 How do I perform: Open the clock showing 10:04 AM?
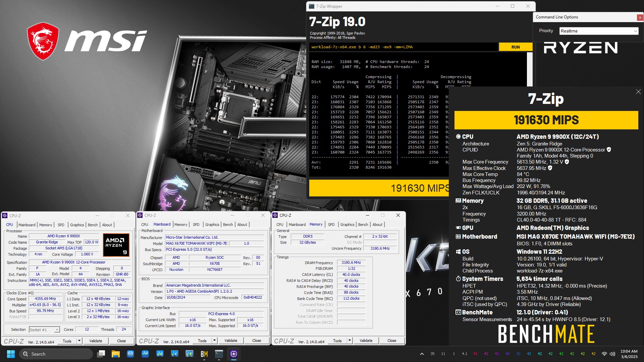click(x=629, y=354)
